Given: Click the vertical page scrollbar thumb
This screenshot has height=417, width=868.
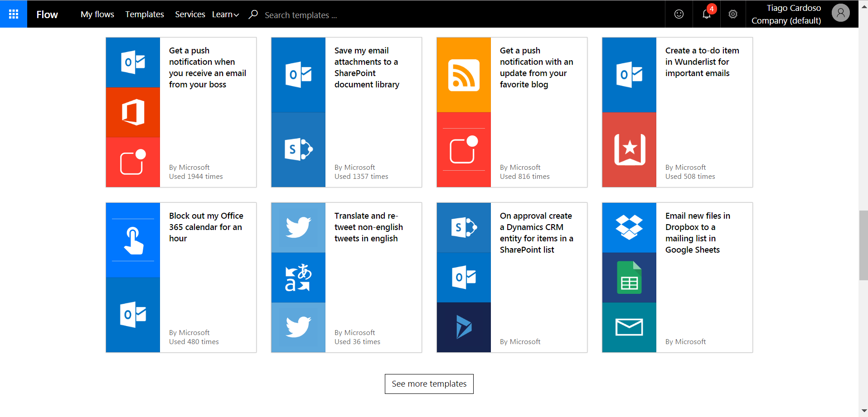Looking at the screenshot, I should pos(863,245).
